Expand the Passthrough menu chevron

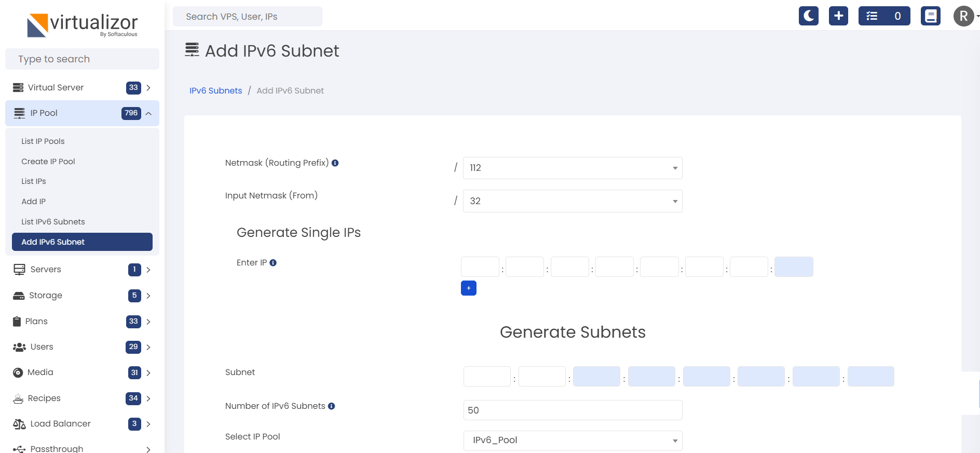coord(148,449)
